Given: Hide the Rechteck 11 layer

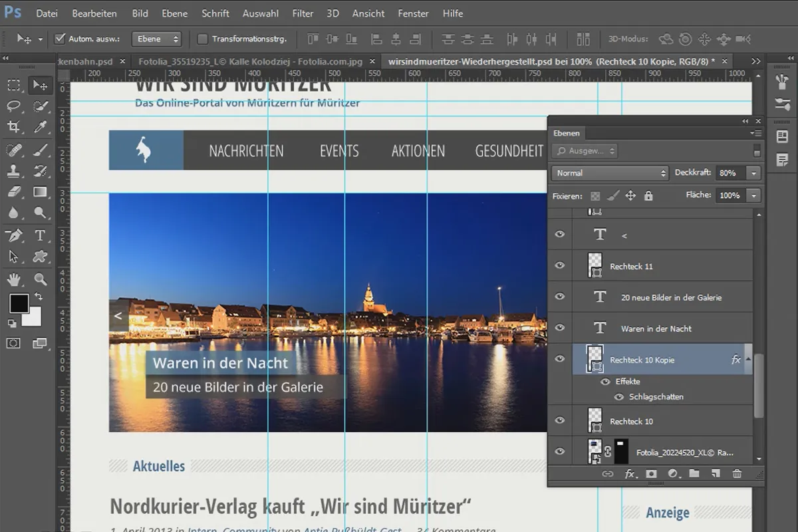Looking at the screenshot, I should (560, 266).
